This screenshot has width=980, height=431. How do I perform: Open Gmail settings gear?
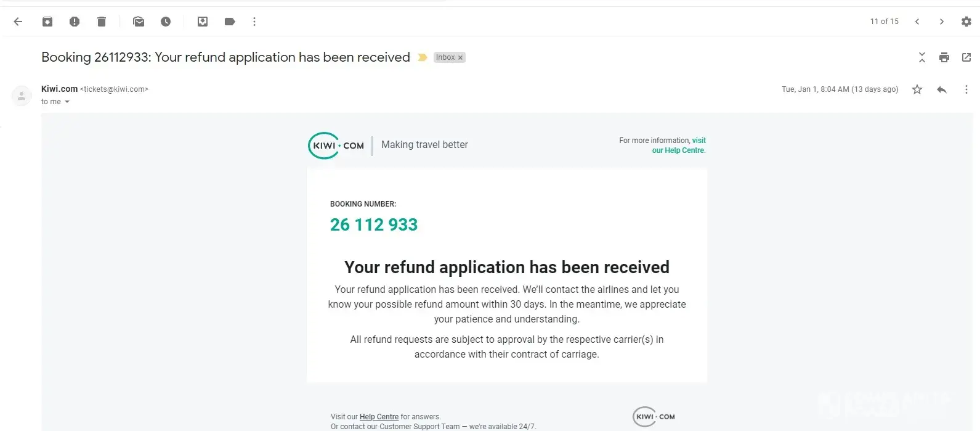[966, 22]
